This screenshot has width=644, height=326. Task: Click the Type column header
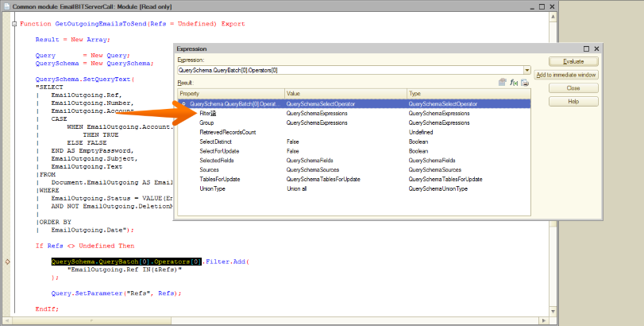[469, 94]
